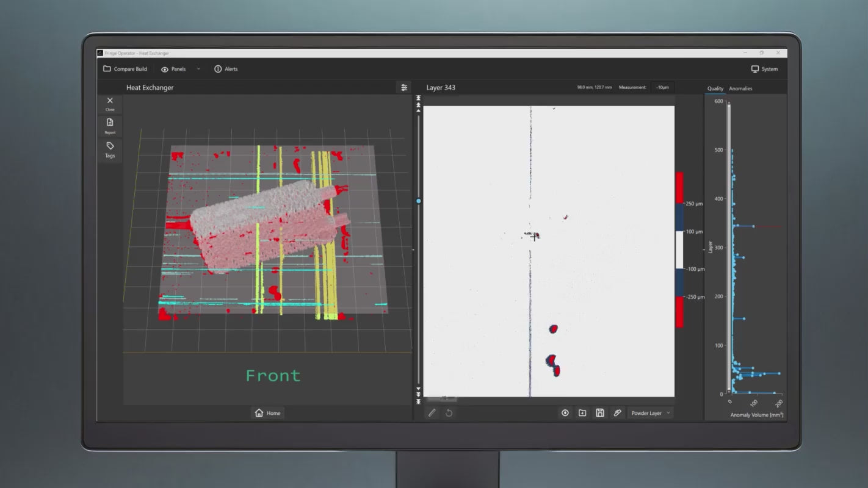Click the add-to-folder icon below layer image
This screenshot has height=488, width=868.
pyautogui.click(x=582, y=413)
